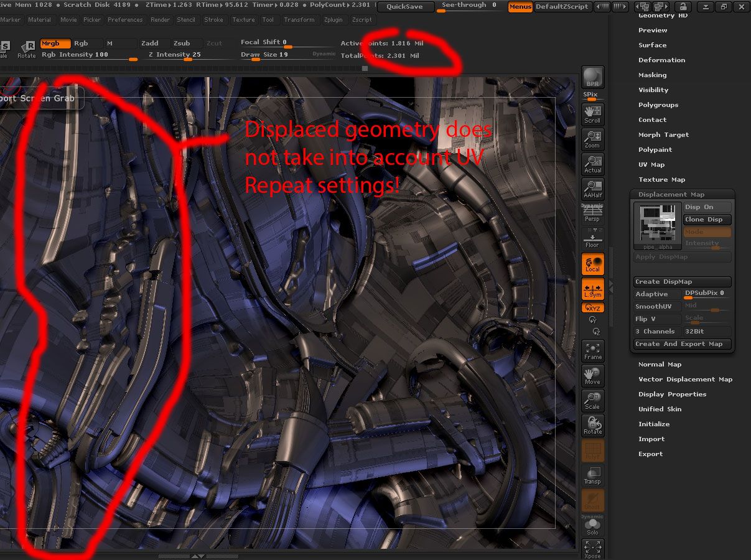751x560 pixels.
Task: Select the Scroll canvas tool
Action: coord(592,114)
